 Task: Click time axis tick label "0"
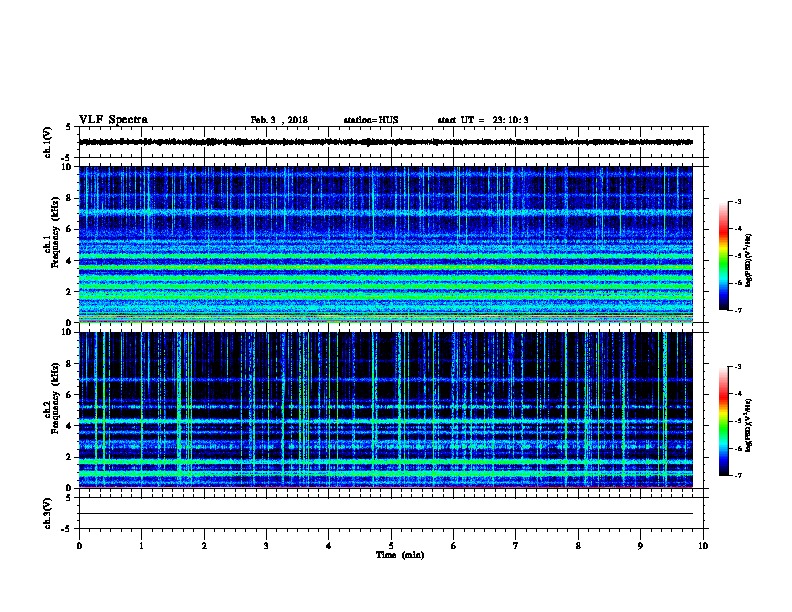(79, 546)
